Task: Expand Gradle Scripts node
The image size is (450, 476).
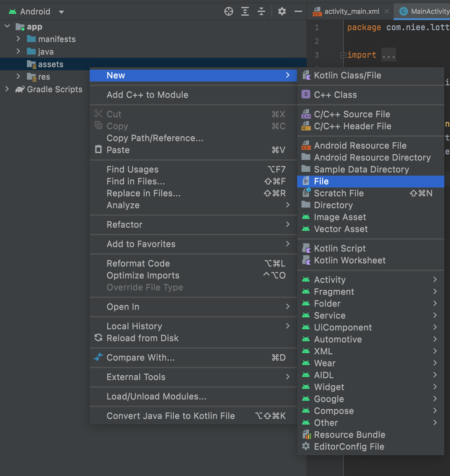Action: click(x=7, y=89)
